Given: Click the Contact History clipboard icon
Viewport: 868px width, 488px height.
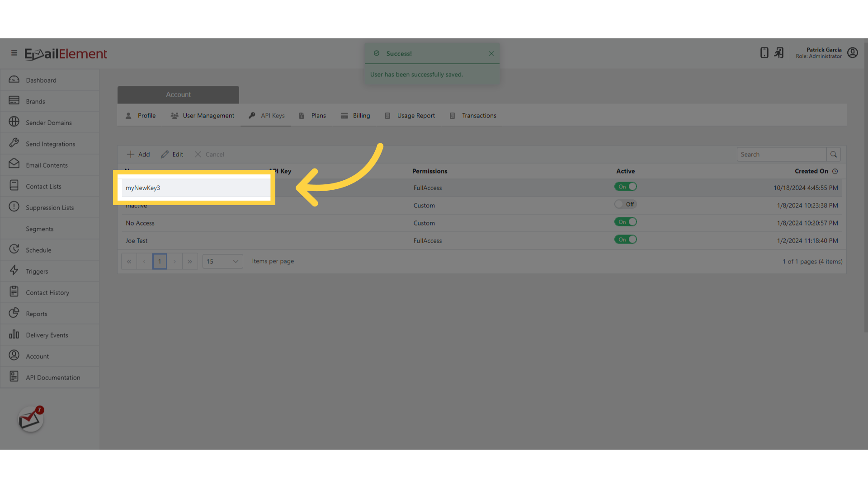Looking at the screenshot, I should tap(14, 292).
